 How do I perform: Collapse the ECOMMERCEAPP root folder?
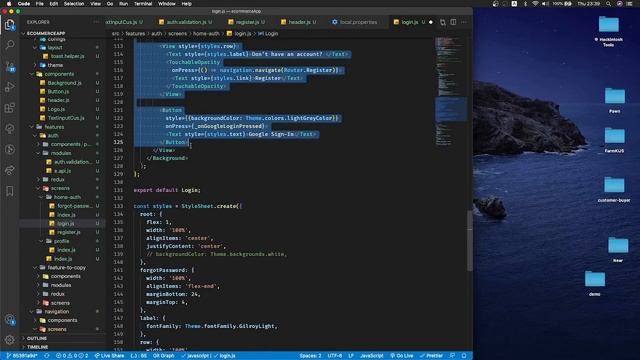tap(45, 33)
